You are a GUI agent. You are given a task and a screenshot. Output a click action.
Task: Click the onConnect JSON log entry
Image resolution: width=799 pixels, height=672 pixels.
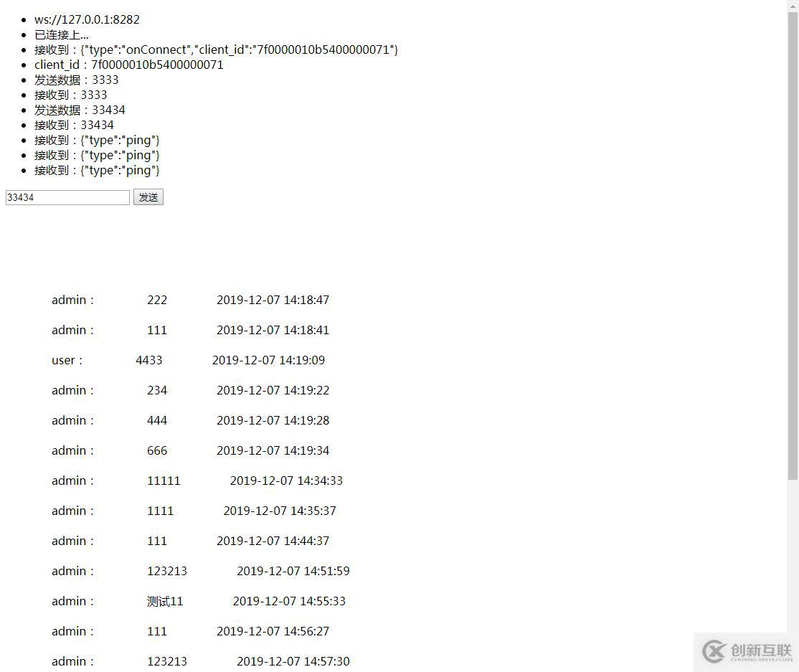pos(216,49)
